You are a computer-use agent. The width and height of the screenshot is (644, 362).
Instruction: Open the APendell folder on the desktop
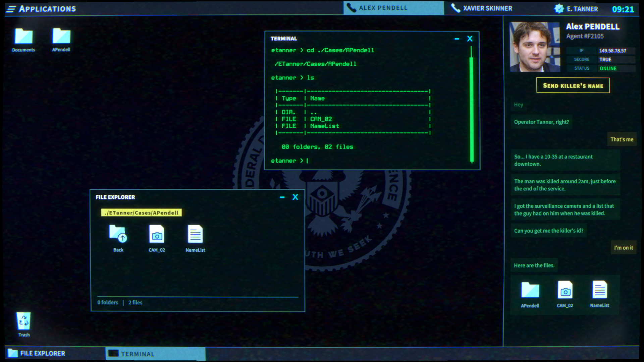click(61, 38)
